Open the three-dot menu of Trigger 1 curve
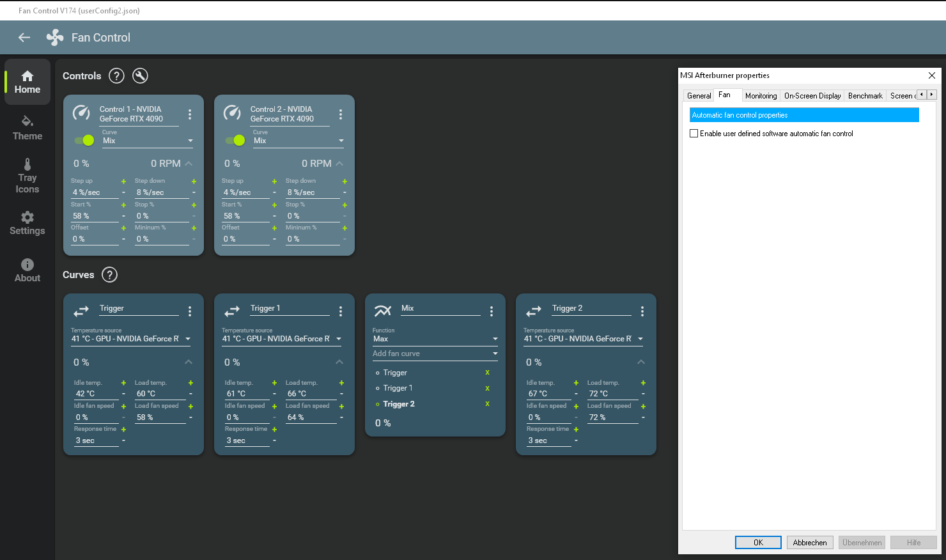946x560 pixels. coord(341,311)
